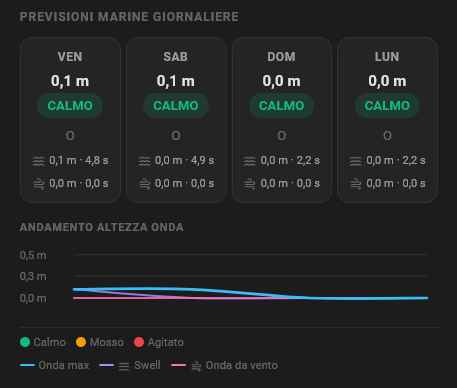Click the orange Mosso legend dot

pyautogui.click(x=81, y=342)
